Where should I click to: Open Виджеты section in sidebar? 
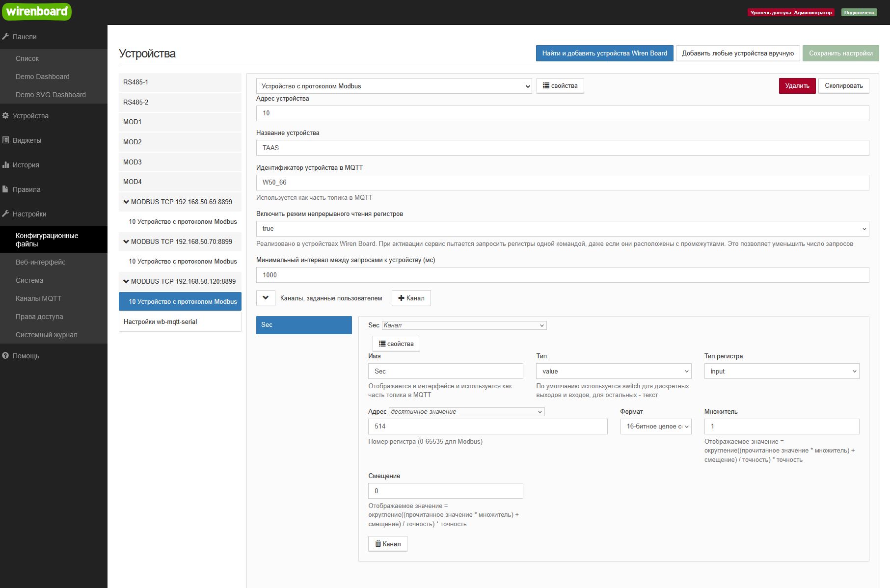(27, 140)
